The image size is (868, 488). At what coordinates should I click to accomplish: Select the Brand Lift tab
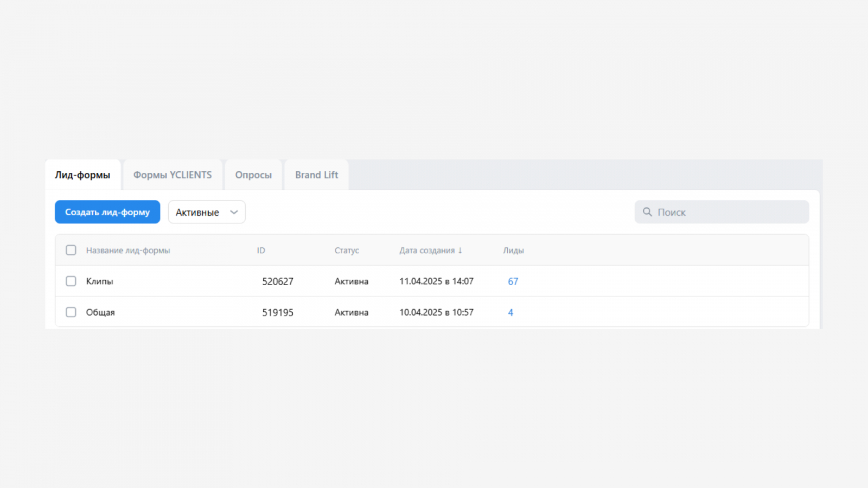pos(316,175)
